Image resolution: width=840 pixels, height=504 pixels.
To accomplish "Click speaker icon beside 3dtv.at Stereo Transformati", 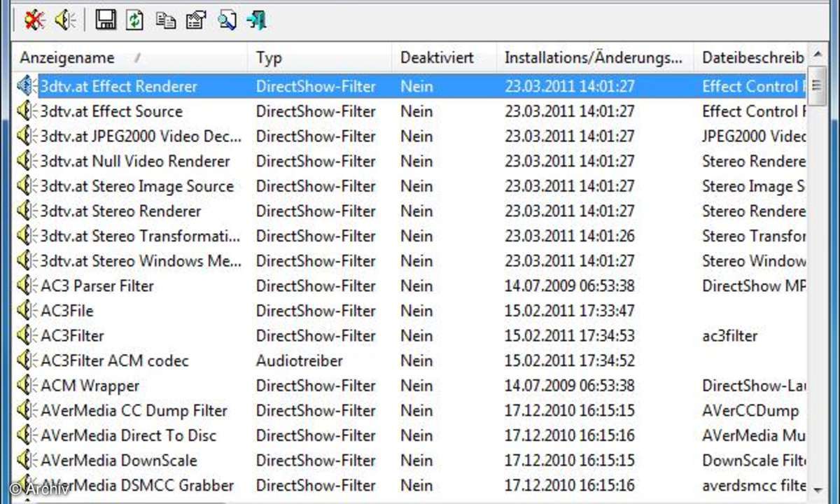I will coord(26,236).
